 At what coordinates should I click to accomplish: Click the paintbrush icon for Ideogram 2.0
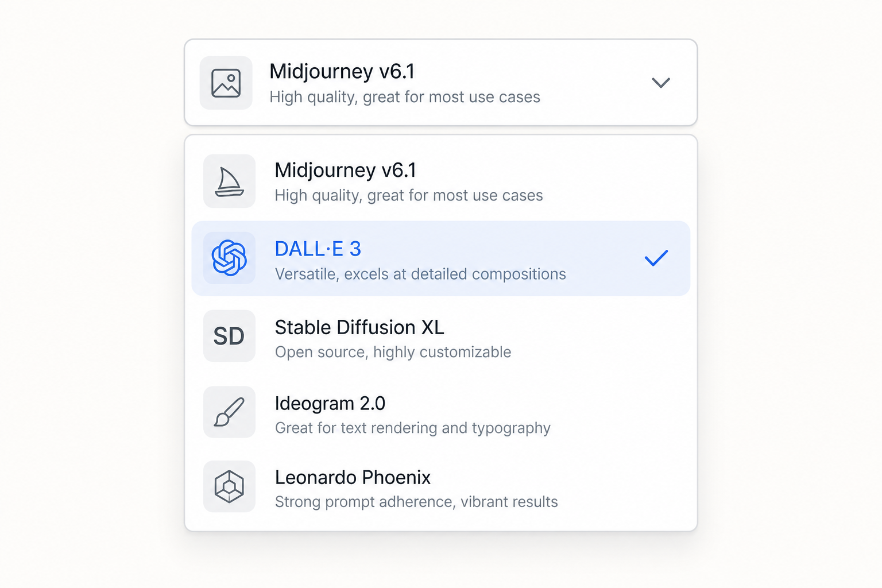tap(229, 412)
